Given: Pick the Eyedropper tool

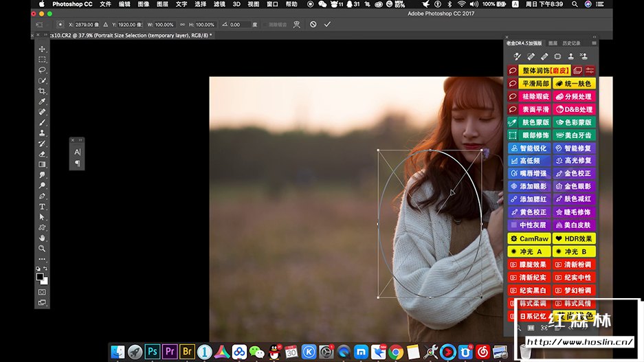Looking at the screenshot, I should [x=42, y=102].
